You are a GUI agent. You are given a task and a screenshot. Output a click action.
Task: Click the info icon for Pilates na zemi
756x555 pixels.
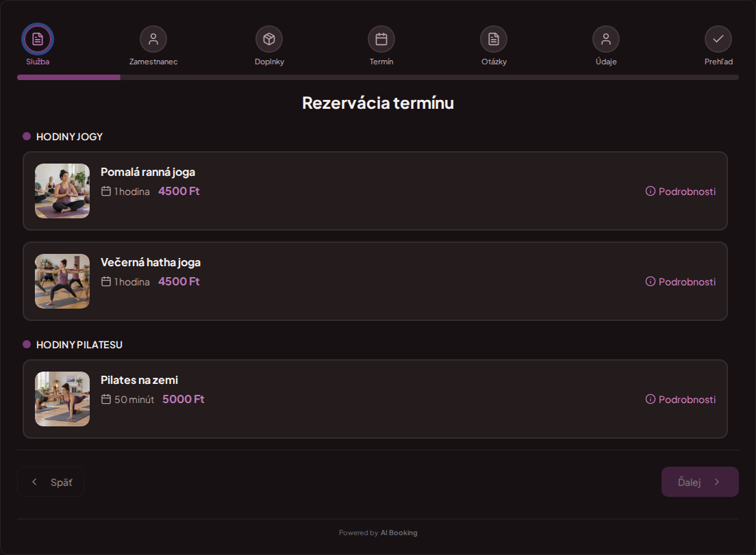click(651, 400)
